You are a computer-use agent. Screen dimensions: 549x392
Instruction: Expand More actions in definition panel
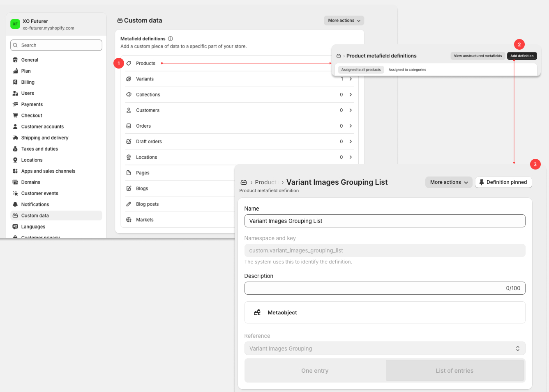pos(449,182)
